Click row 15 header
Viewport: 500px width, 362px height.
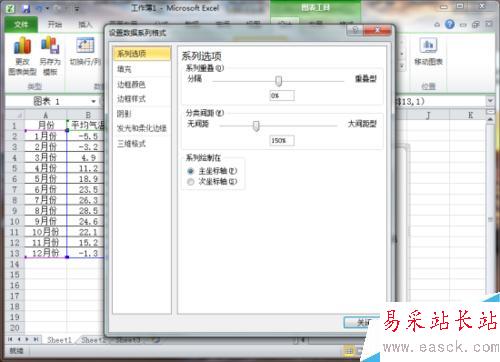15,274
